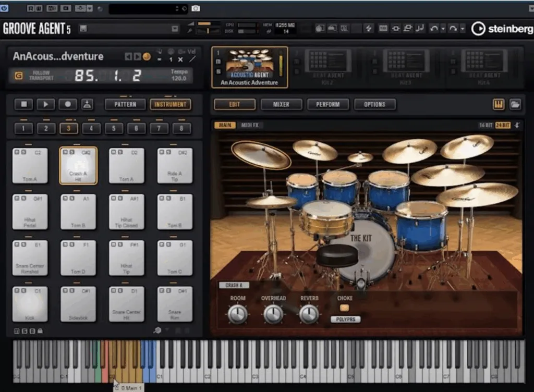Trigger the Kick pad on C1
The image size is (534, 392).
(x=30, y=304)
